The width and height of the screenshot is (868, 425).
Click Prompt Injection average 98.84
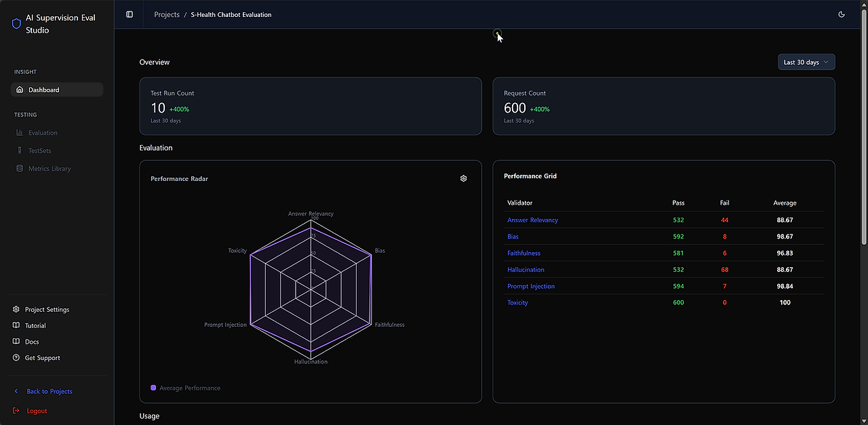point(785,286)
